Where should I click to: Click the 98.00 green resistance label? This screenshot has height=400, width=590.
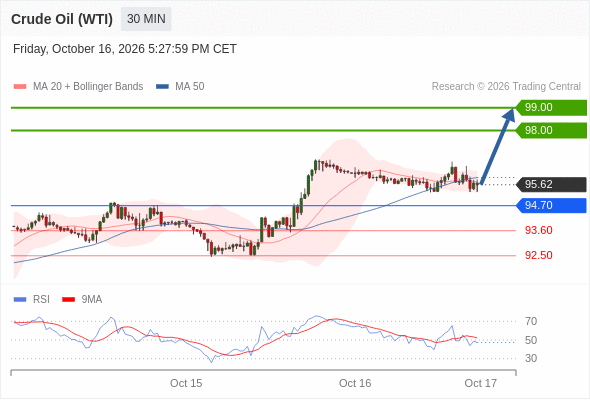(x=551, y=131)
